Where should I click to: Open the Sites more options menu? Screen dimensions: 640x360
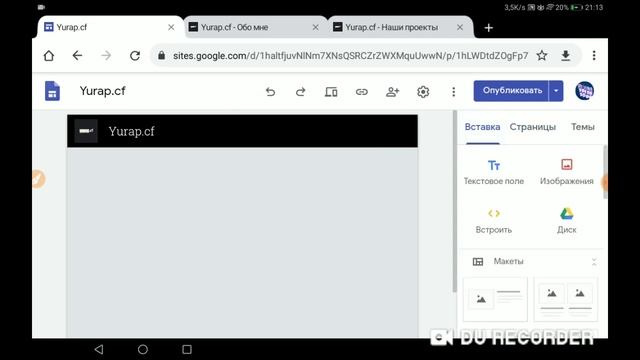(x=453, y=92)
